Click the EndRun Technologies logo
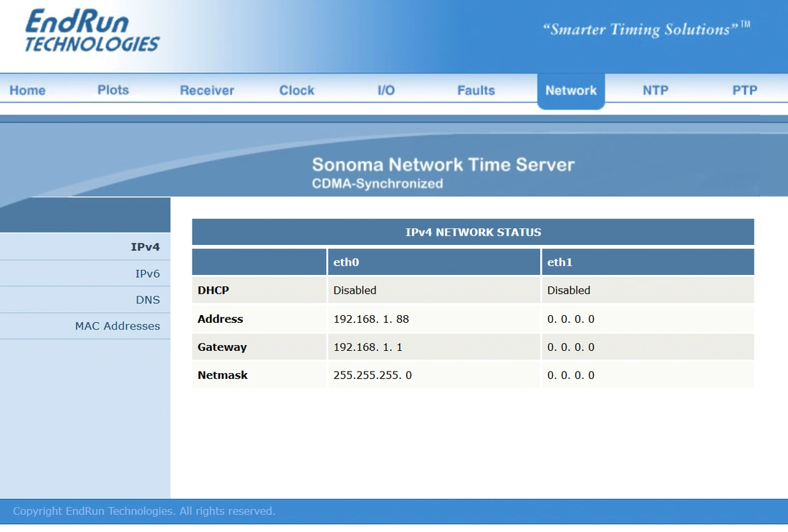The image size is (788, 532). pyautogui.click(x=92, y=31)
